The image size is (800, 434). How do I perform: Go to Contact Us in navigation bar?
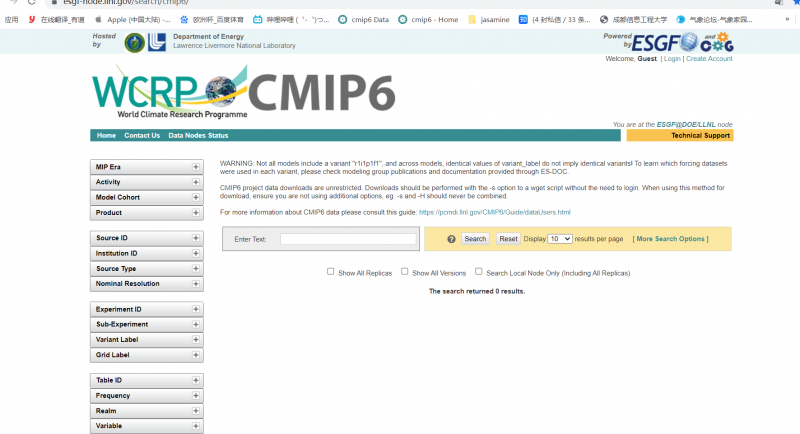[x=142, y=135]
